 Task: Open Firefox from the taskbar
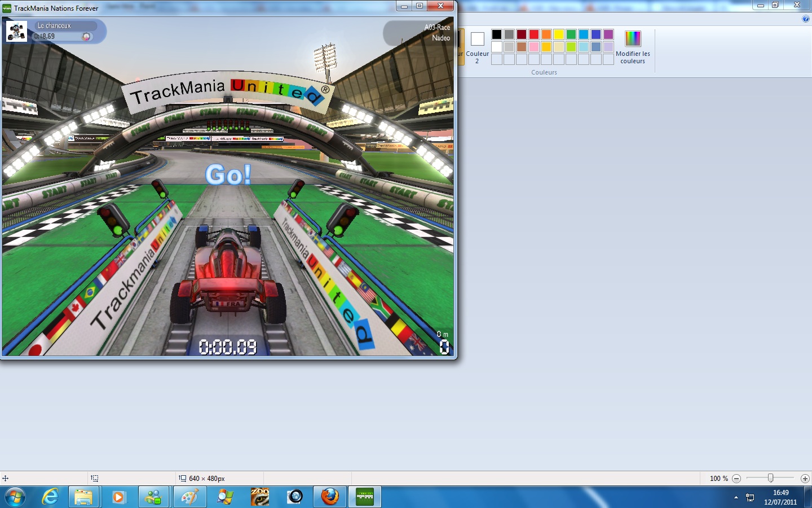330,497
